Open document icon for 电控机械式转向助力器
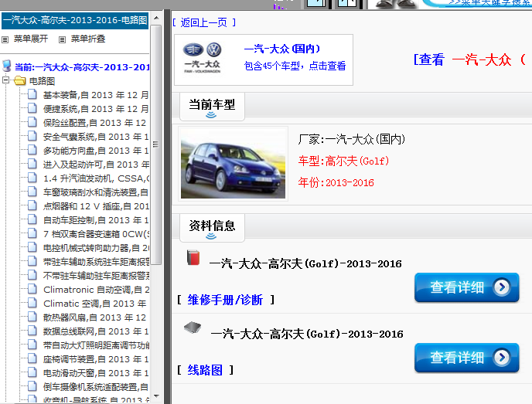This screenshot has width=532, height=404. [x=32, y=246]
